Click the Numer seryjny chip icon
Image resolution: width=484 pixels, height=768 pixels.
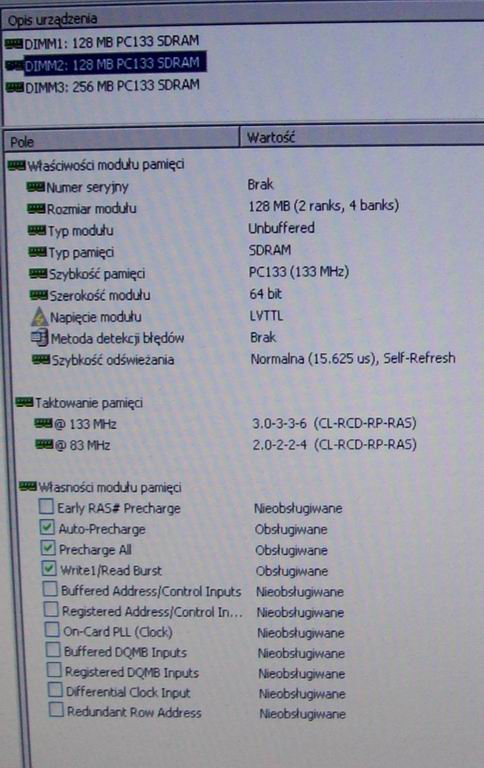pyautogui.click(x=35, y=187)
